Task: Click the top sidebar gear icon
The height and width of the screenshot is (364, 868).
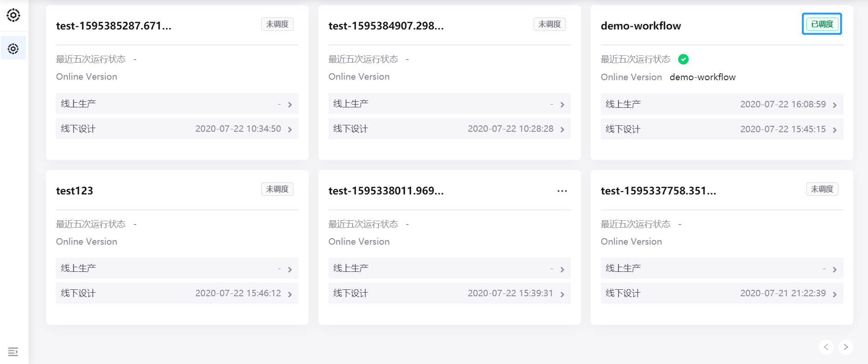Action: pos(13,15)
